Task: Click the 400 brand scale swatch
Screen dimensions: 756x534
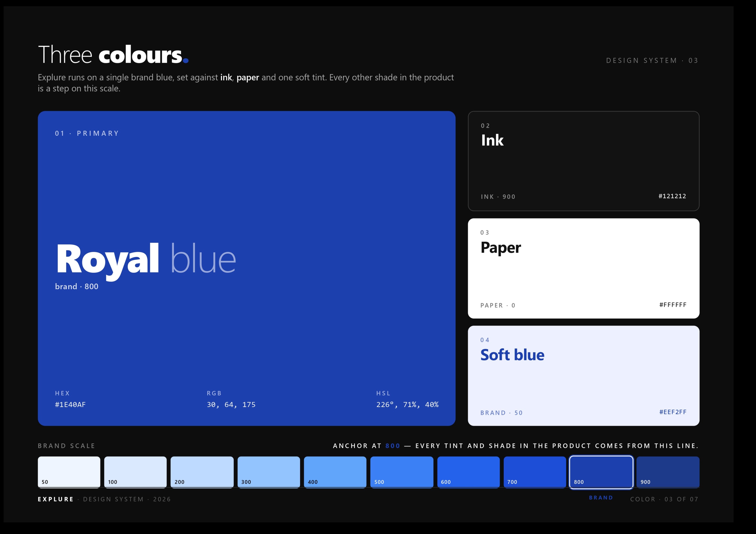Action: (335, 472)
